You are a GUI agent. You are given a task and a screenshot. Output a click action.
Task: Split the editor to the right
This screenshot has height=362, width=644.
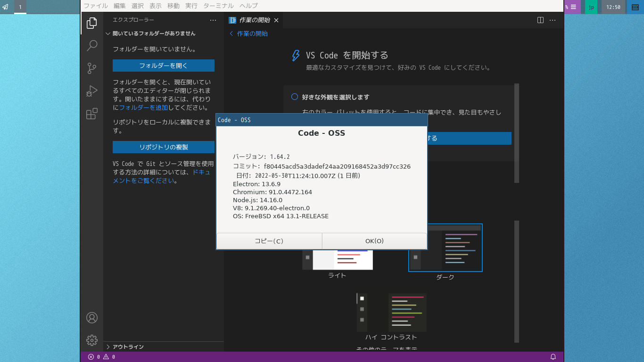541,20
